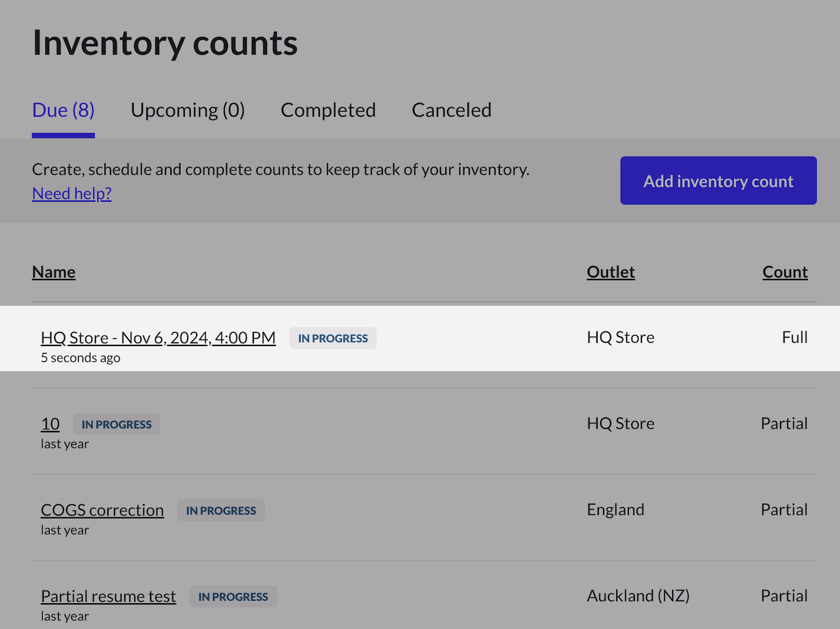Open HQ Store - Nov 6, 2024 count
The height and width of the screenshot is (629, 840).
pos(158,338)
